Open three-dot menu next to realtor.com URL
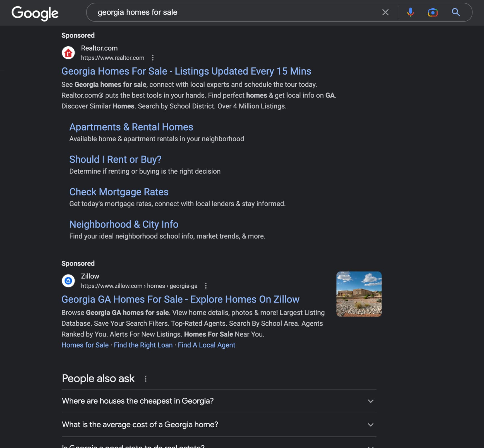The width and height of the screenshot is (484, 448). pos(152,58)
